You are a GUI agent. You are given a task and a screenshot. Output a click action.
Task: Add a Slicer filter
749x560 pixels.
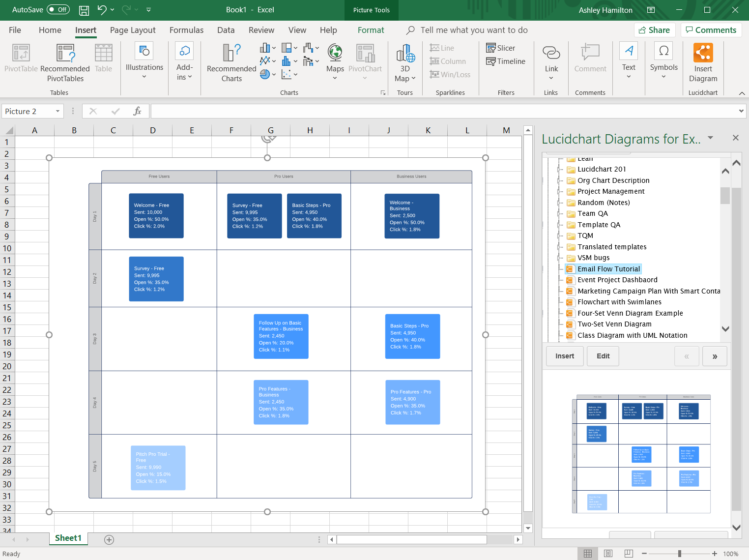click(502, 47)
